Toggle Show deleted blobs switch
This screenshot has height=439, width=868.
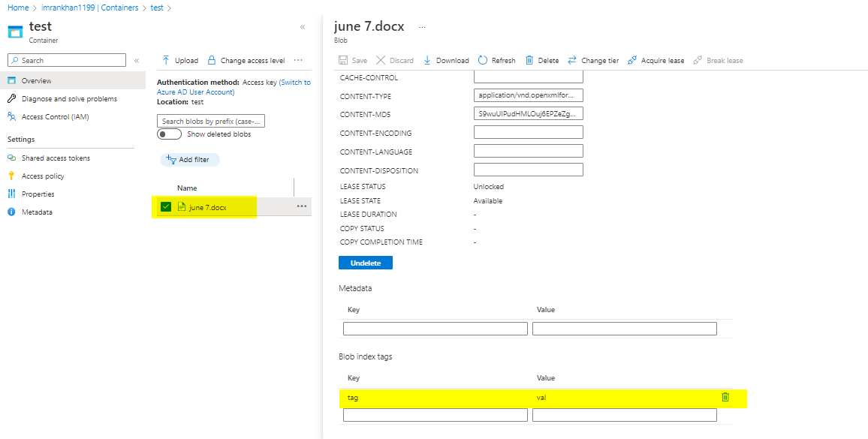[x=169, y=134]
